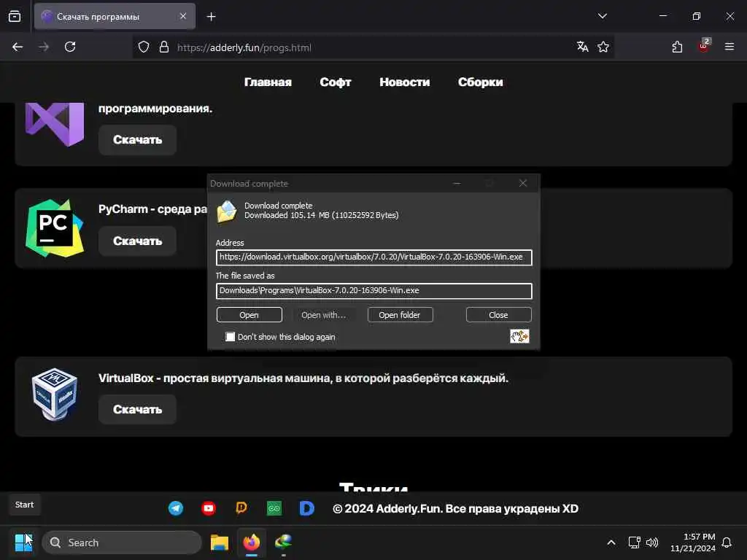Close the Download complete dialog via Close

pos(498,315)
